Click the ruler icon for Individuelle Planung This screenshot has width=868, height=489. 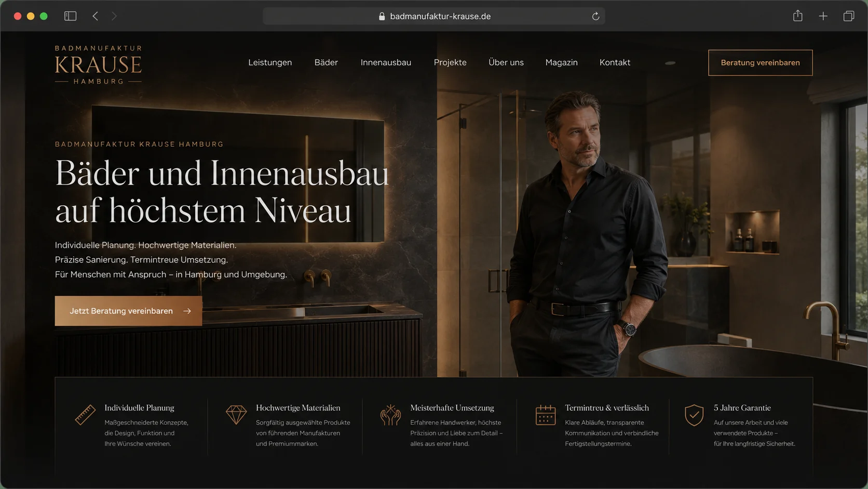[85, 415]
